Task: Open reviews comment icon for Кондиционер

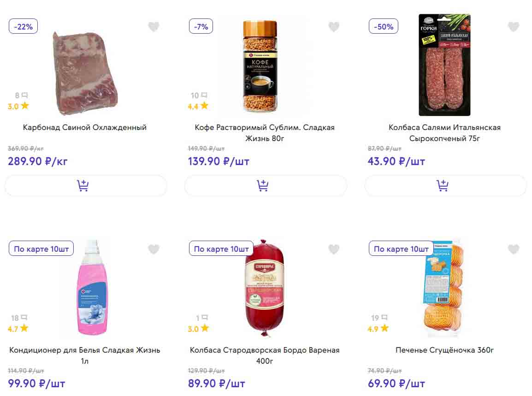Action: (x=24, y=318)
